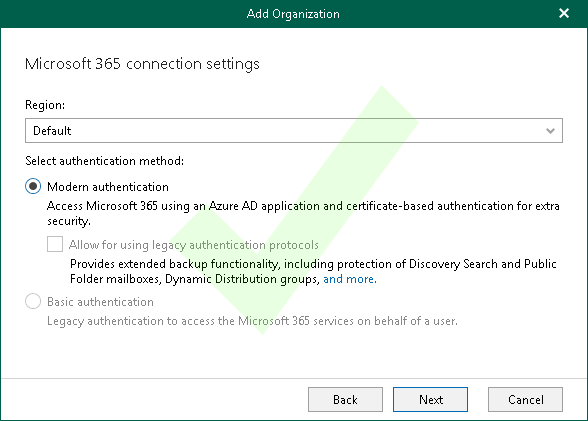This screenshot has height=421, width=588.
Task: Cancel the wizard
Action: 525,400
